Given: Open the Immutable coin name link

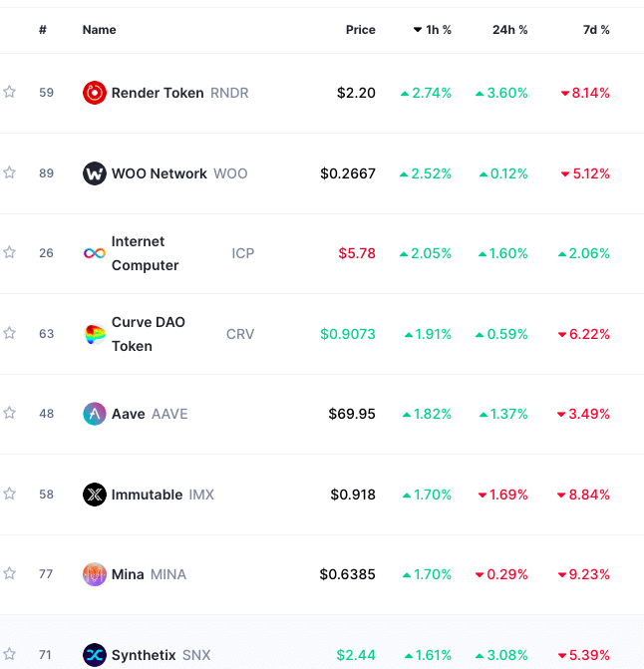Looking at the screenshot, I should (148, 495).
